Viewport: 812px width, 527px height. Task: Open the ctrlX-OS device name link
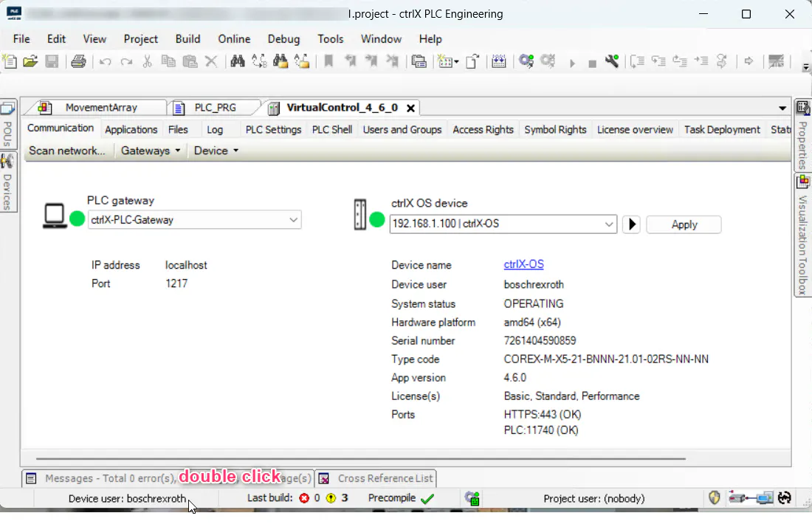tap(523, 264)
